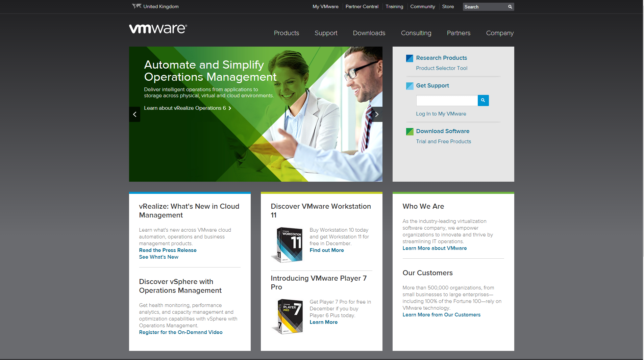Click the Get Support heading link

[x=432, y=85]
